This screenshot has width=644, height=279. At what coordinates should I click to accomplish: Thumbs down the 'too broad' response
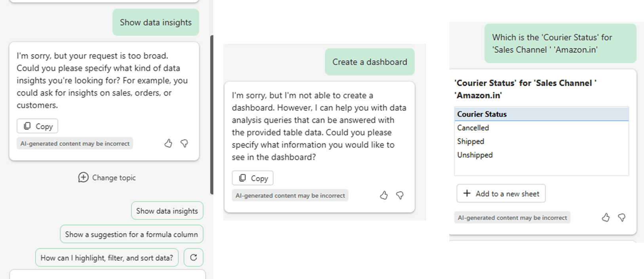184,143
